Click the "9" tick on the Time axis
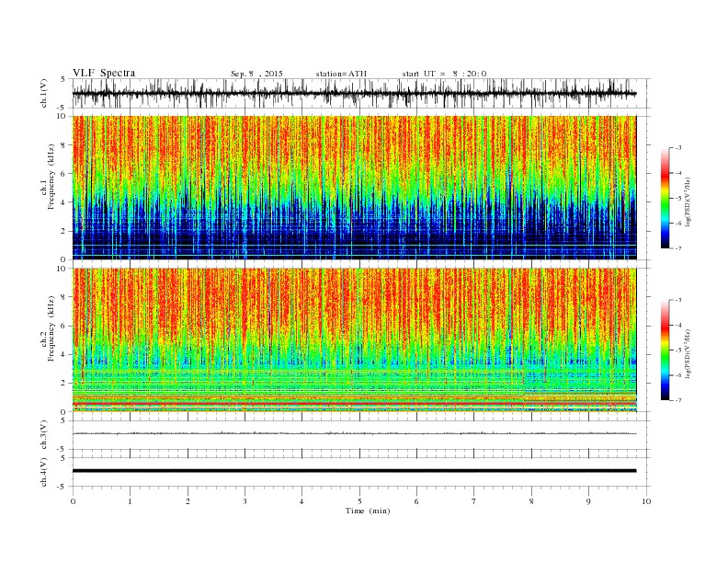The height and width of the screenshot is (563, 728). click(588, 501)
